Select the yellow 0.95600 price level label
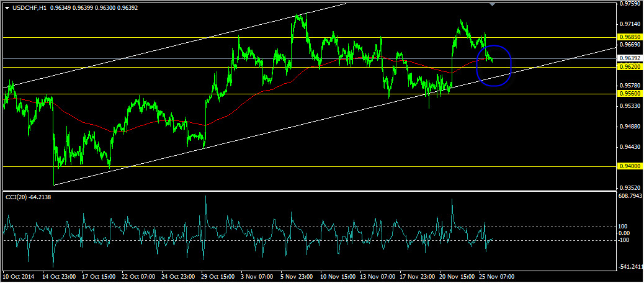The image size is (644, 283). pos(630,94)
